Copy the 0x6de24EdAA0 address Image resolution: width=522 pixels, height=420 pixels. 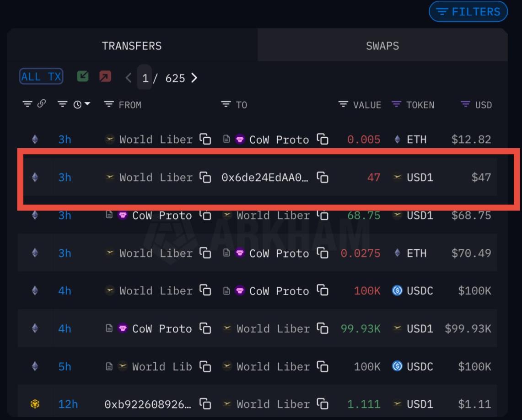click(322, 177)
